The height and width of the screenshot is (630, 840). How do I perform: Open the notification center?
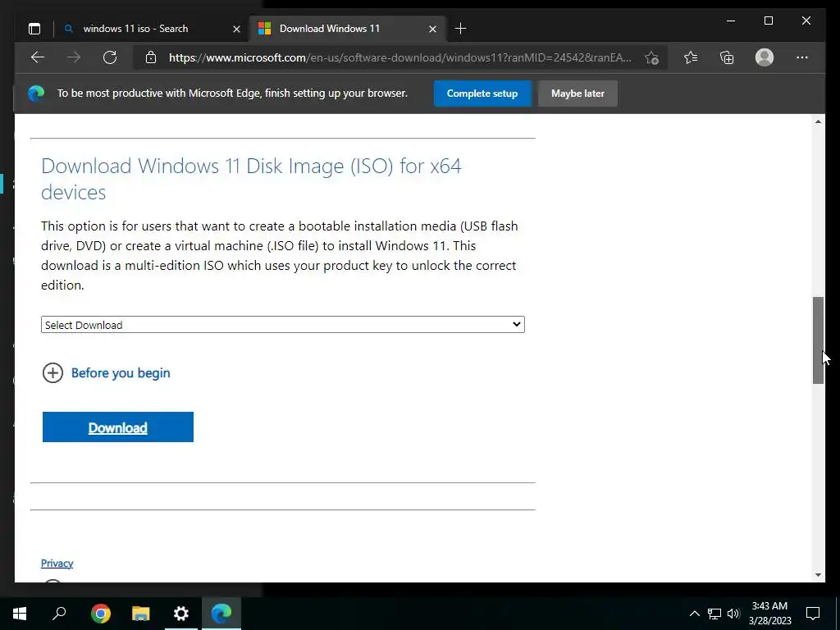pyautogui.click(x=813, y=614)
